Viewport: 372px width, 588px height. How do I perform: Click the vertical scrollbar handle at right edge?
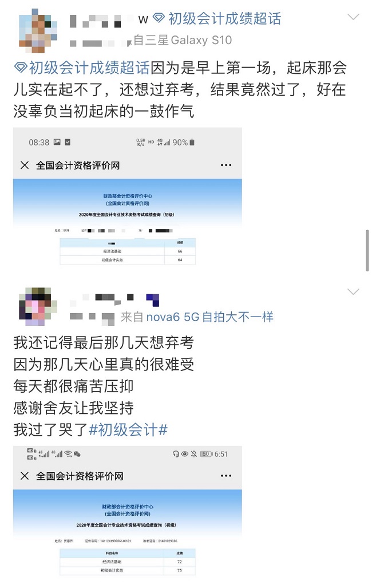[x=367, y=251]
